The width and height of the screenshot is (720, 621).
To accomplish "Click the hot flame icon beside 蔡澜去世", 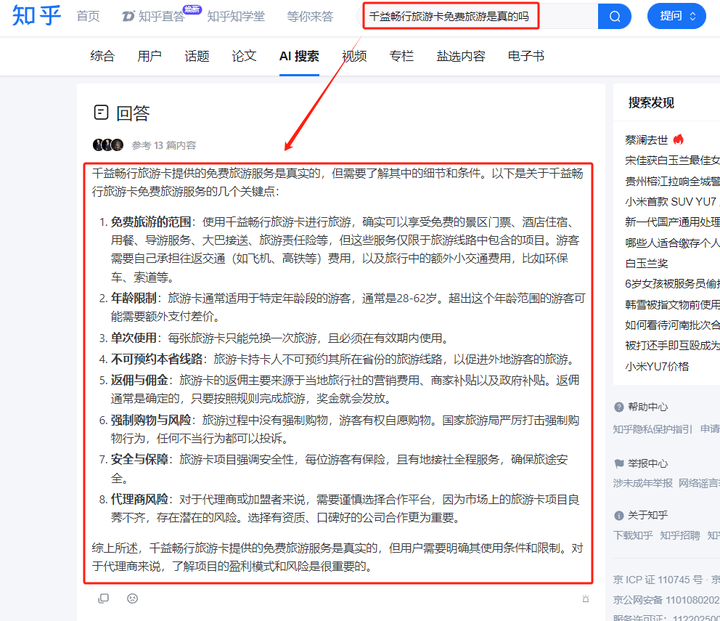I will [678, 139].
